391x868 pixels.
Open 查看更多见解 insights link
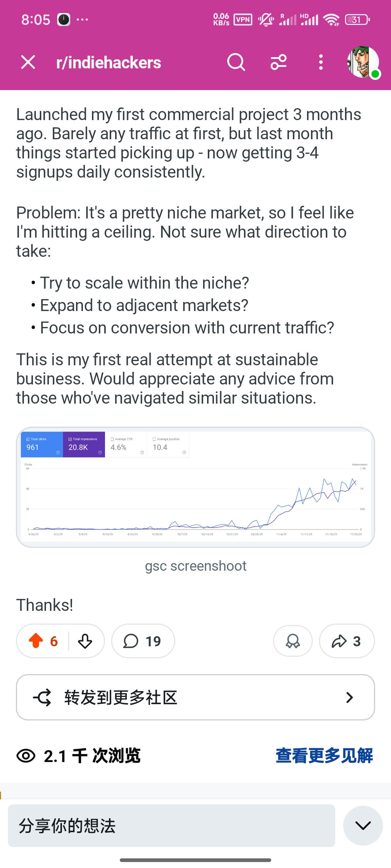(x=324, y=756)
